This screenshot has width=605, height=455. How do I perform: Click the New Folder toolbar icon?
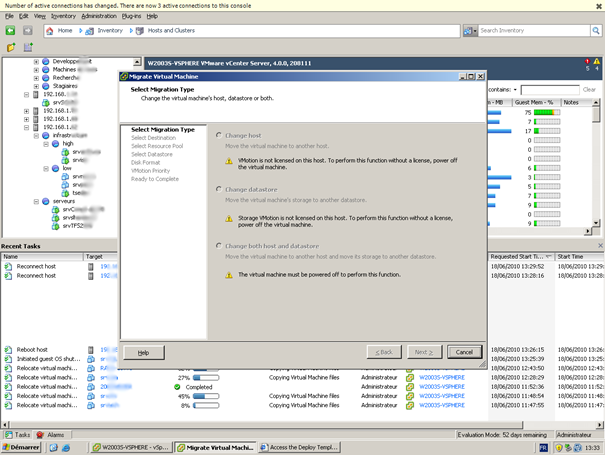coord(11,47)
